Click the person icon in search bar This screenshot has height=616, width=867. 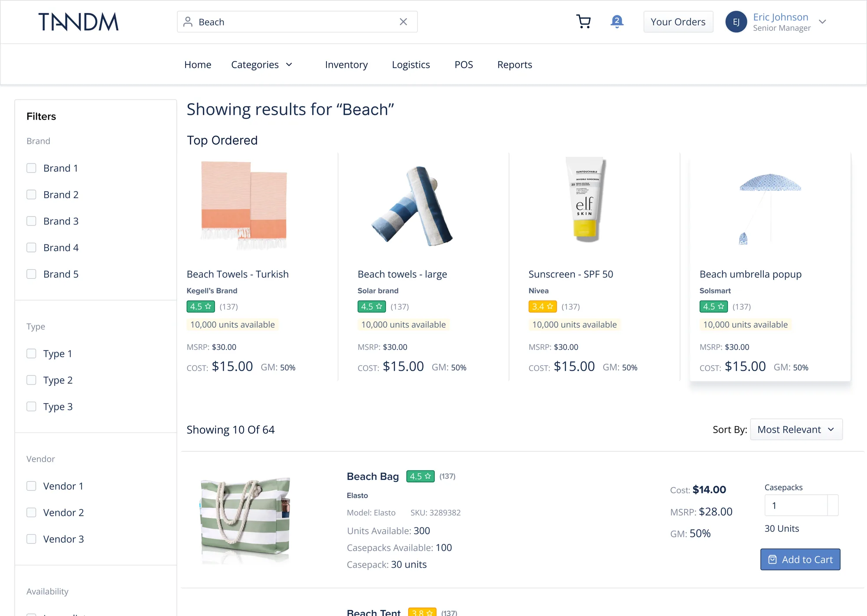(x=188, y=22)
